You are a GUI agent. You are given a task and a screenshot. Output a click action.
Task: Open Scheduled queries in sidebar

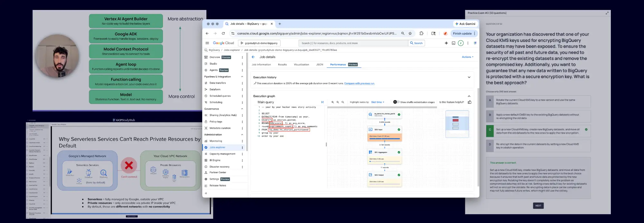pos(220,96)
